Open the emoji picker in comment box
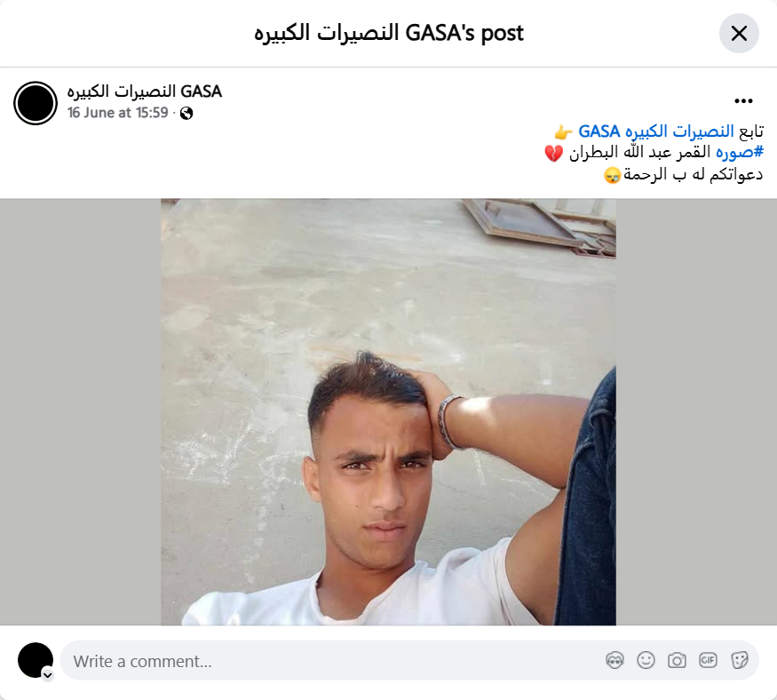777x700 pixels. 646,660
